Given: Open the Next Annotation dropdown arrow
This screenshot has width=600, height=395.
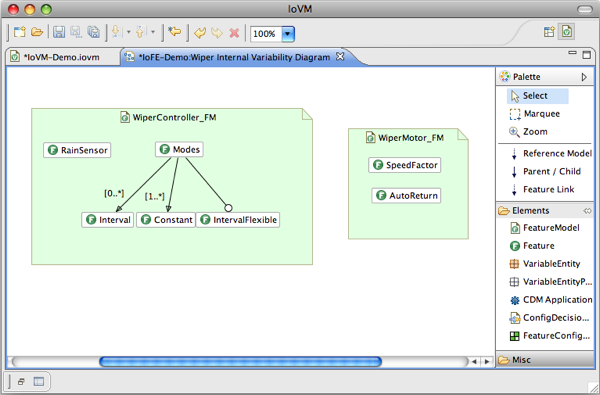Looking at the screenshot, I should (129, 33).
